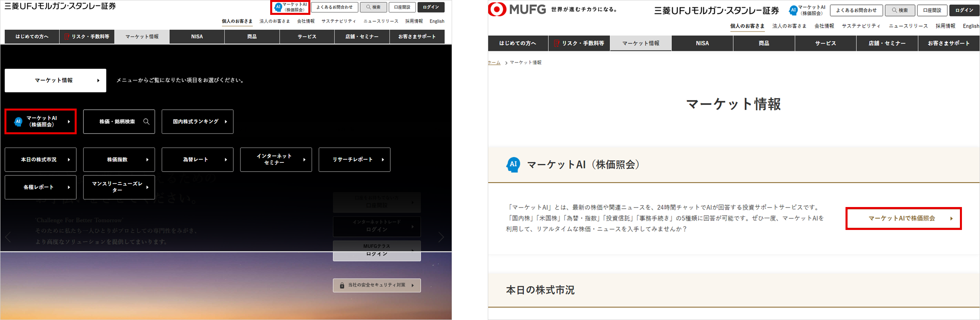Image resolution: width=980 pixels, height=320 pixels.
Task: Click lock icon in security button
Action: tap(342, 285)
